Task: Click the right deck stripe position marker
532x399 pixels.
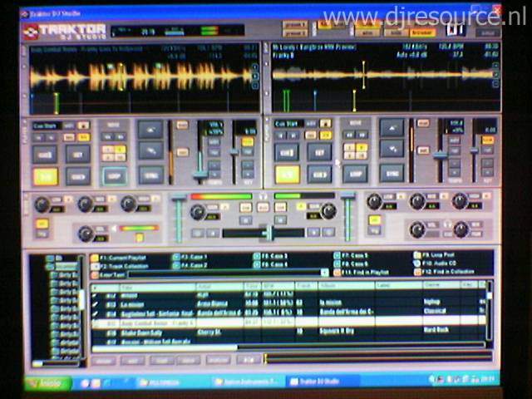Action: pyautogui.click(x=354, y=101)
